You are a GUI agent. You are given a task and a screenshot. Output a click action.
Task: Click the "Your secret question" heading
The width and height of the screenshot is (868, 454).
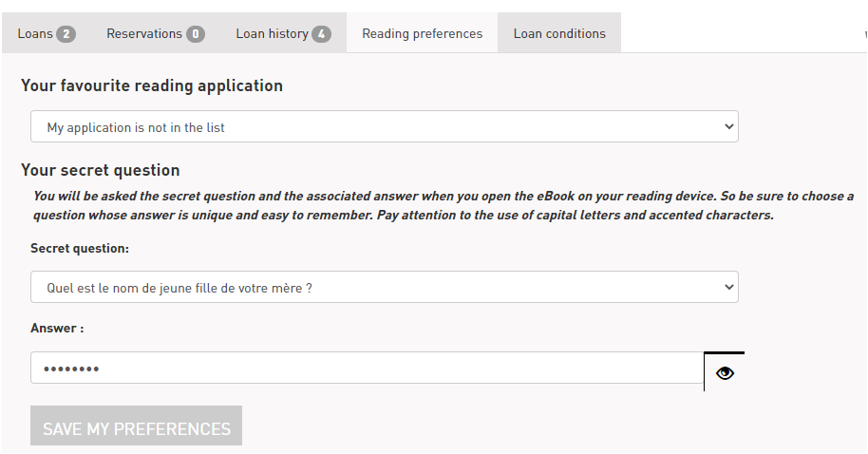[101, 170]
